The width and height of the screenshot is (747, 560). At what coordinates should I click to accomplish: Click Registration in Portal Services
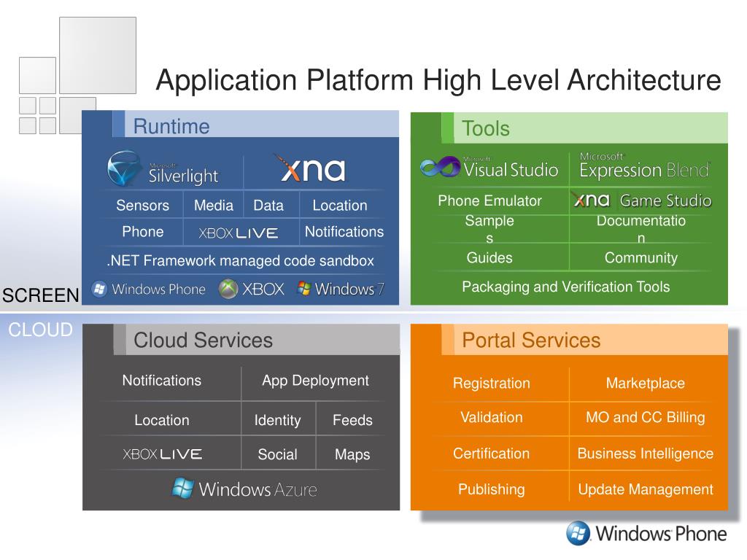coord(491,384)
